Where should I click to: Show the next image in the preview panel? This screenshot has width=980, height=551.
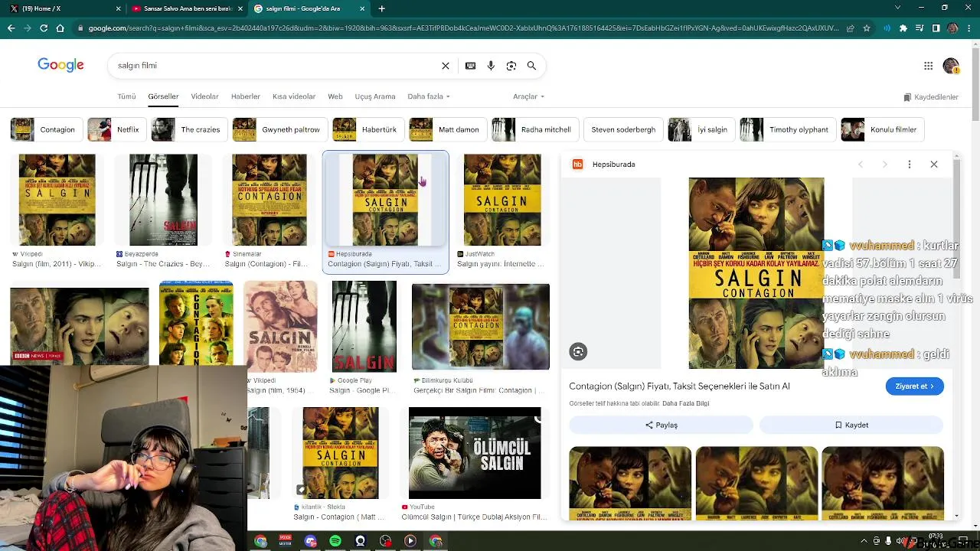point(884,165)
